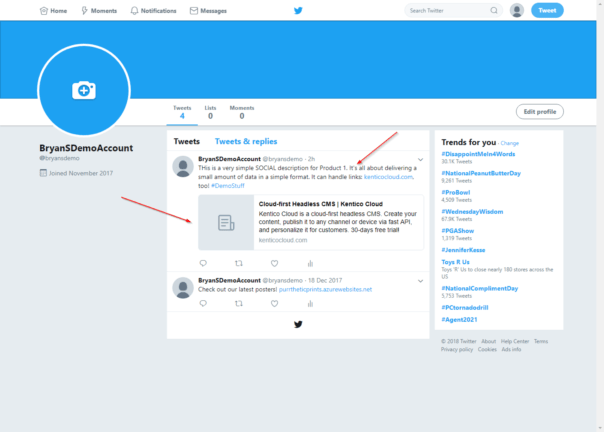Open the Messages navigation item
Image resolution: width=604 pixels, height=432 pixels.
click(208, 11)
